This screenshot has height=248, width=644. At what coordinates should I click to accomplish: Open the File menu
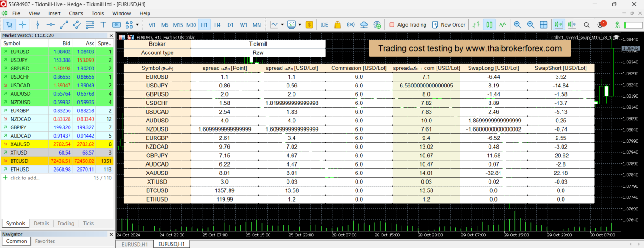click(16, 13)
